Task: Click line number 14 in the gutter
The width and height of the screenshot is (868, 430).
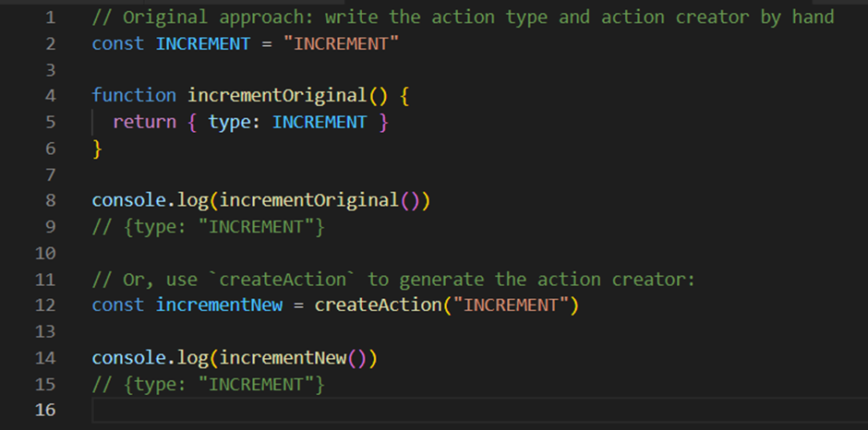Action: pos(45,357)
